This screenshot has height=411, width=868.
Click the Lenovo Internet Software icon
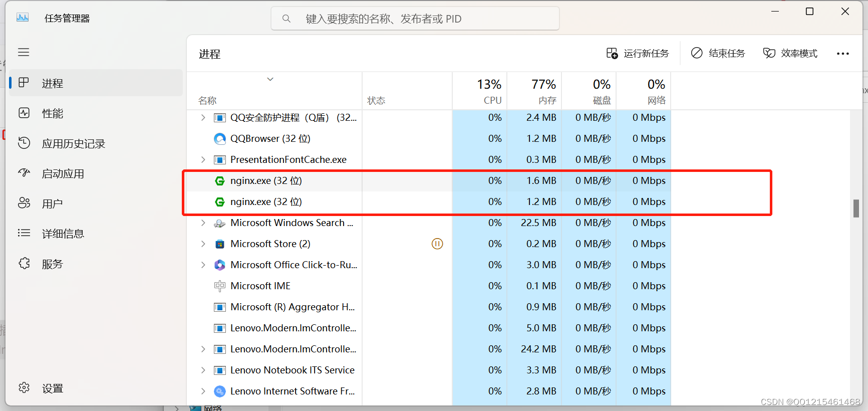[219, 391]
